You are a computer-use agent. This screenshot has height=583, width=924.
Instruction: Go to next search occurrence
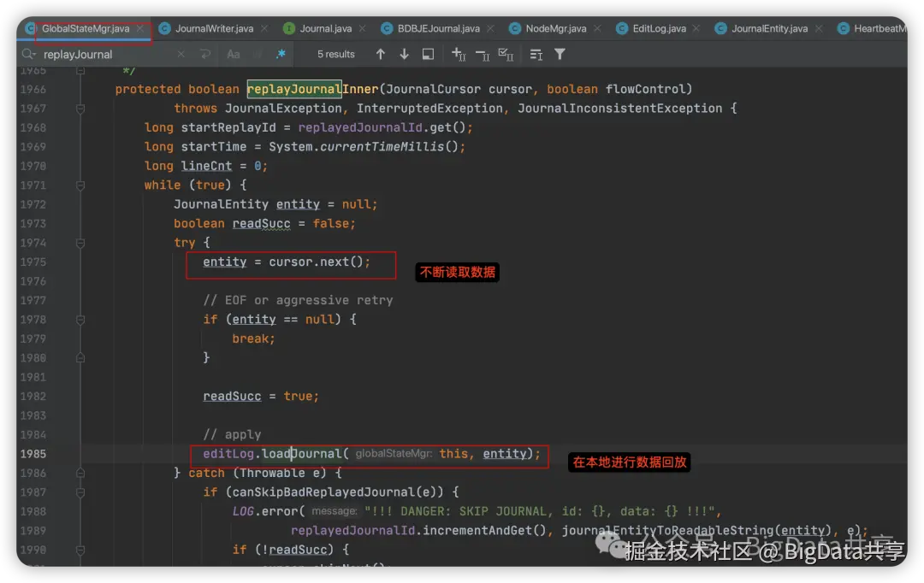pyautogui.click(x=404, y=54)
